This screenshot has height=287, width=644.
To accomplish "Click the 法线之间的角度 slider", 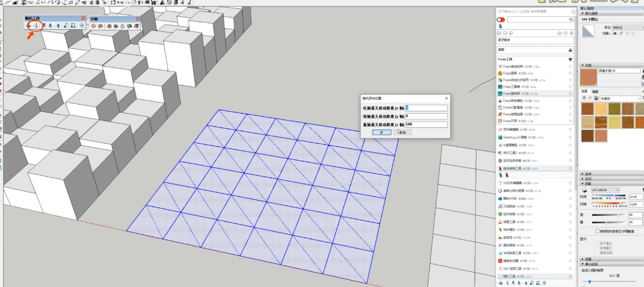I will [x=590, y=282].
